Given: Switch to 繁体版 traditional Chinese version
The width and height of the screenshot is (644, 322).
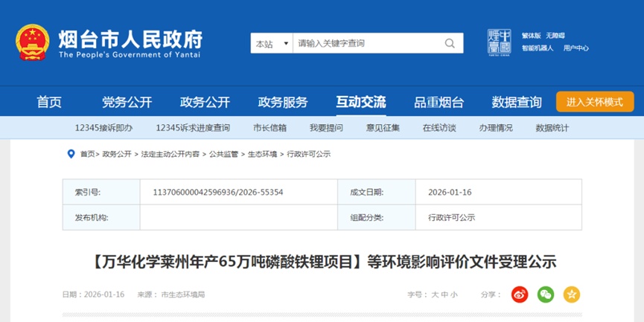Looking at the screenshot, I should pyautogui.click(x=531, y=35).
